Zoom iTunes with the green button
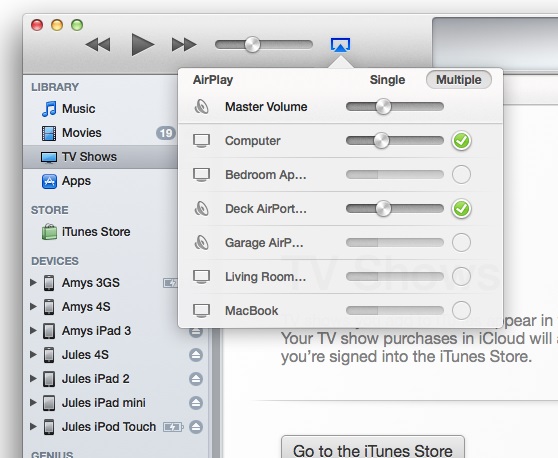The image size is (558, 458). (x=77, y=25)
